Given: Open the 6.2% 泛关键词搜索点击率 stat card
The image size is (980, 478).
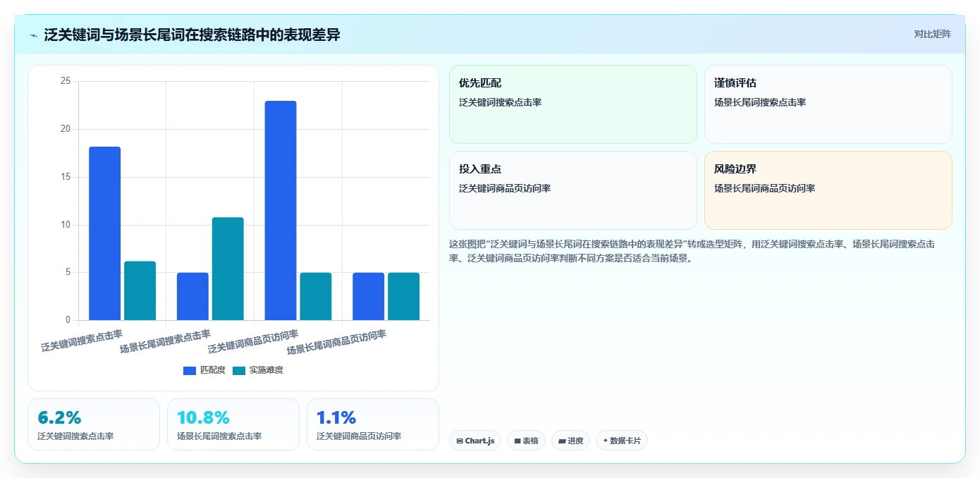Looking at the screenshot, I should [x=94, y=424].
